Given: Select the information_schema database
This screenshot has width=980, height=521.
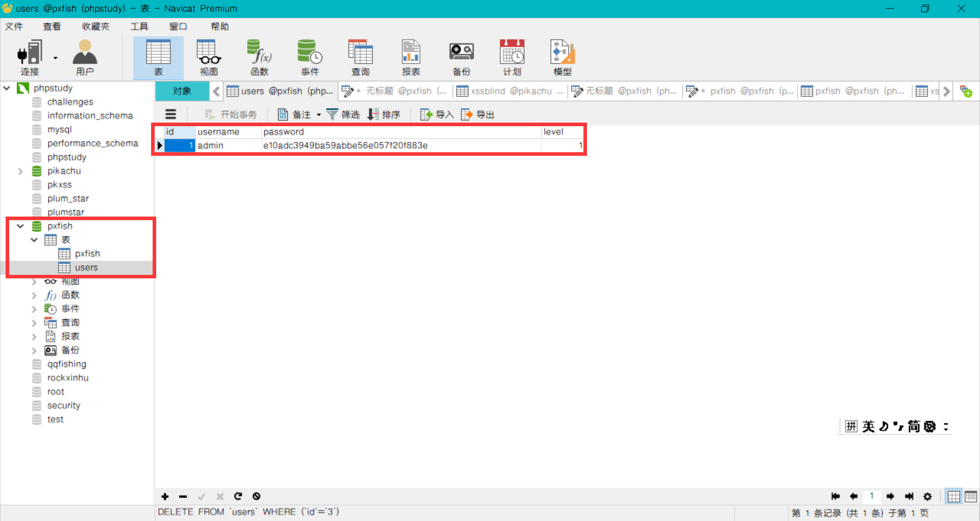Looking at the screenshot, I should 90,116.
